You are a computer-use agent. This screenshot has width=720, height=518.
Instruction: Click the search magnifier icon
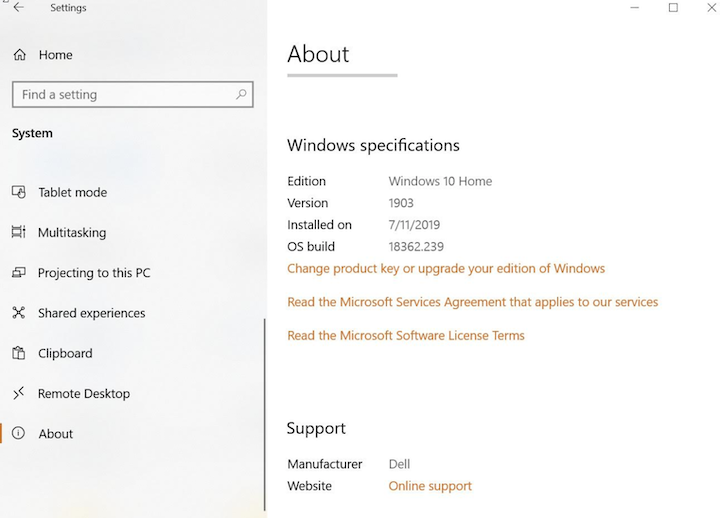241,95
